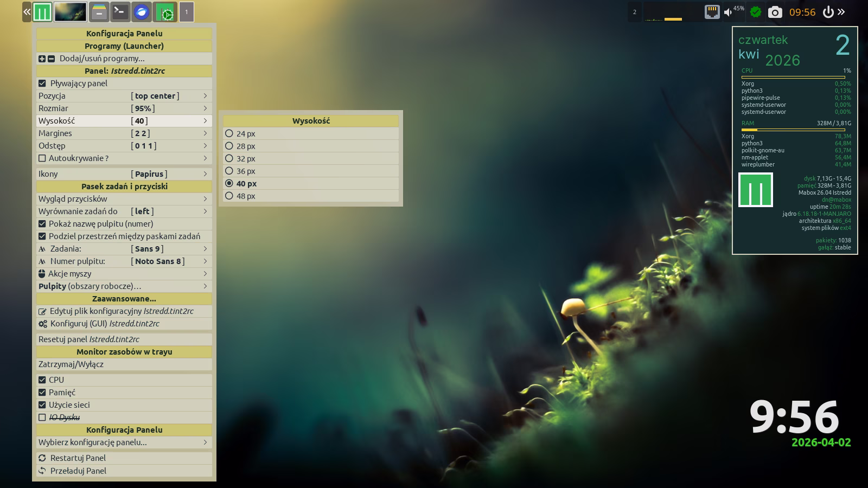Launch the file manager from the panel
Screen dimensions: 868x488
point(99,12)
